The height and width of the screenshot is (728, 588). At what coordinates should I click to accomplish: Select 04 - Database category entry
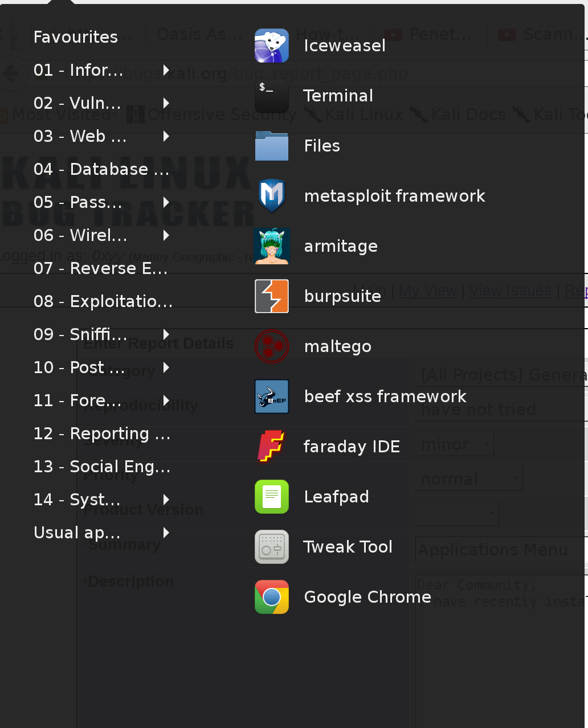click(101, 169)
